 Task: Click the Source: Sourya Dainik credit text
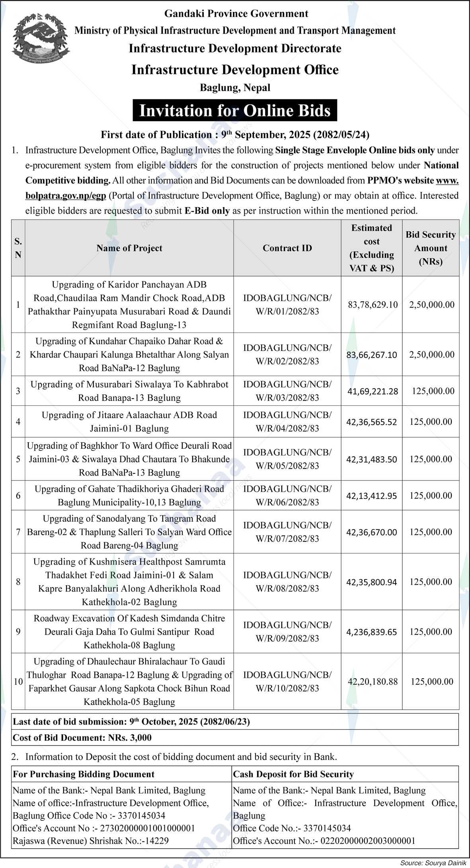pos(433,863)
